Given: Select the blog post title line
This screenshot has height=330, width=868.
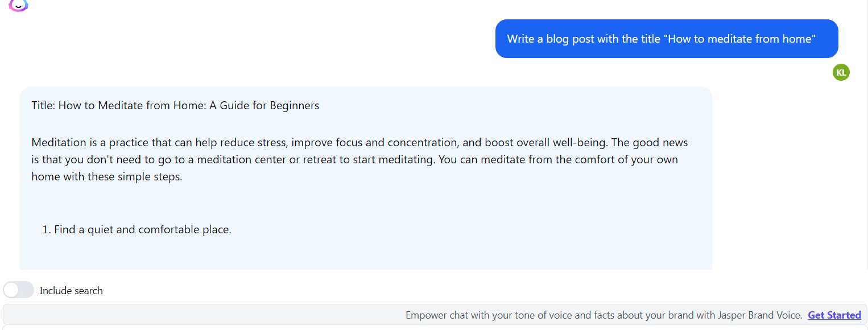Looking at the screenshot, I should point(175,105).
